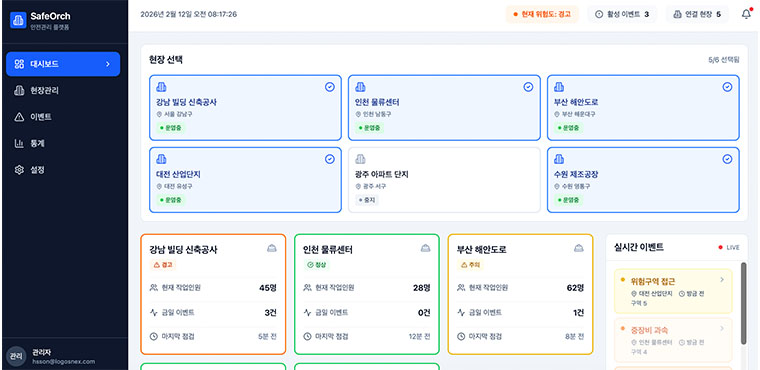
Task: Uncheck 인천 물류센터 site selection
Action: pos(528,87)
